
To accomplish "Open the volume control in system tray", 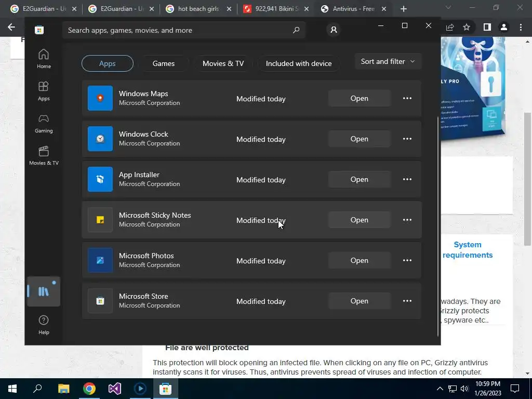I will (x=464, y=389).
